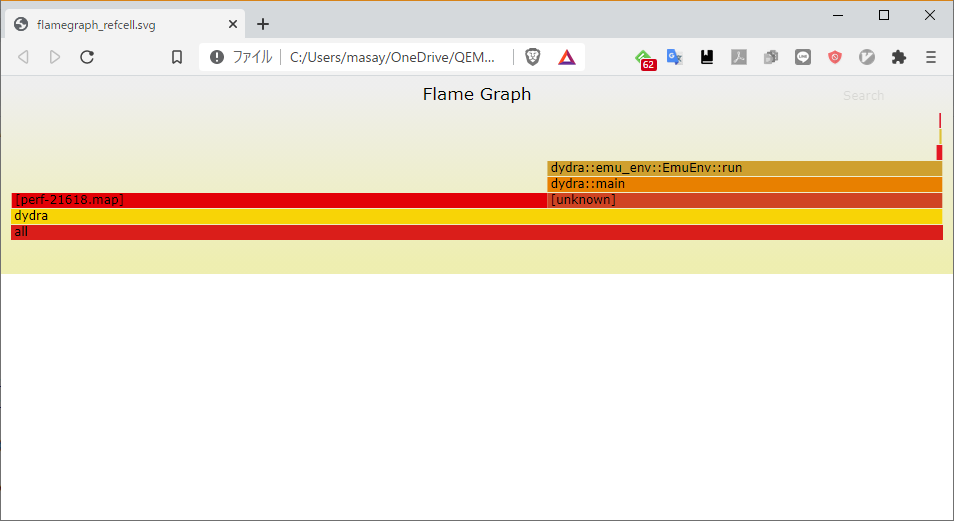
Task: Open a new tab with the plus button
Action: click(262, 24)
